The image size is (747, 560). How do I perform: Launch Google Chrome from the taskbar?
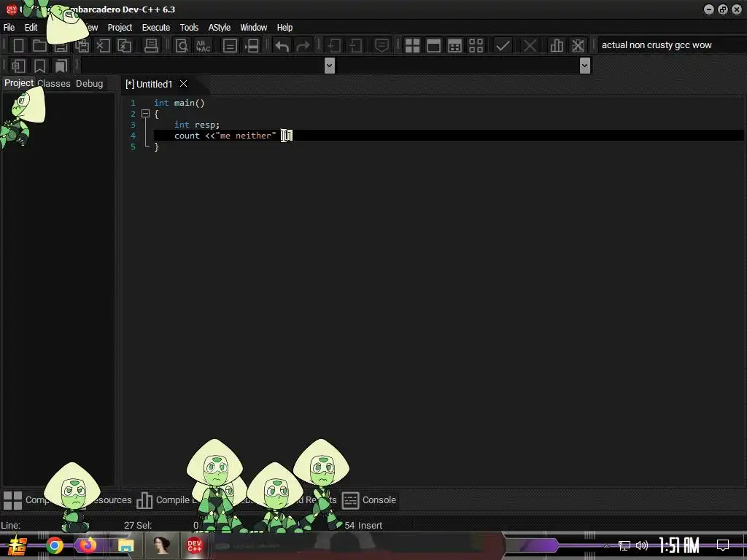(55, 545)
